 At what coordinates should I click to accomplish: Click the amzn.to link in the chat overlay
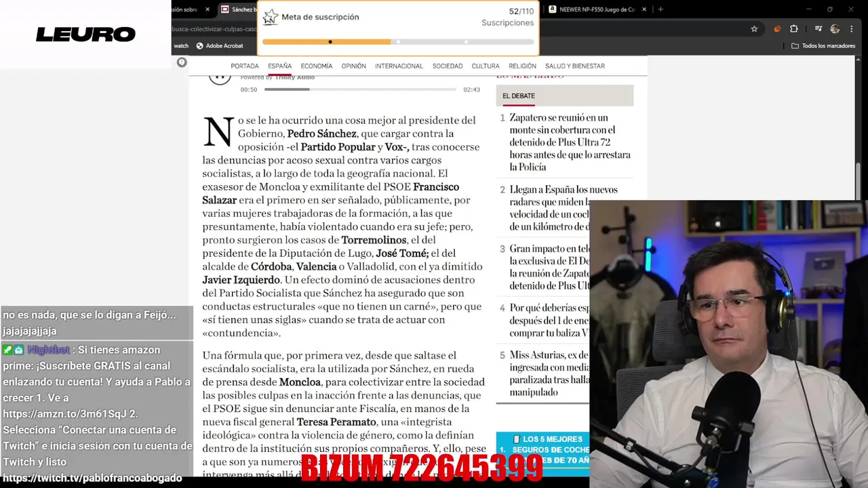pyautogui.click(x=64, y=413)
